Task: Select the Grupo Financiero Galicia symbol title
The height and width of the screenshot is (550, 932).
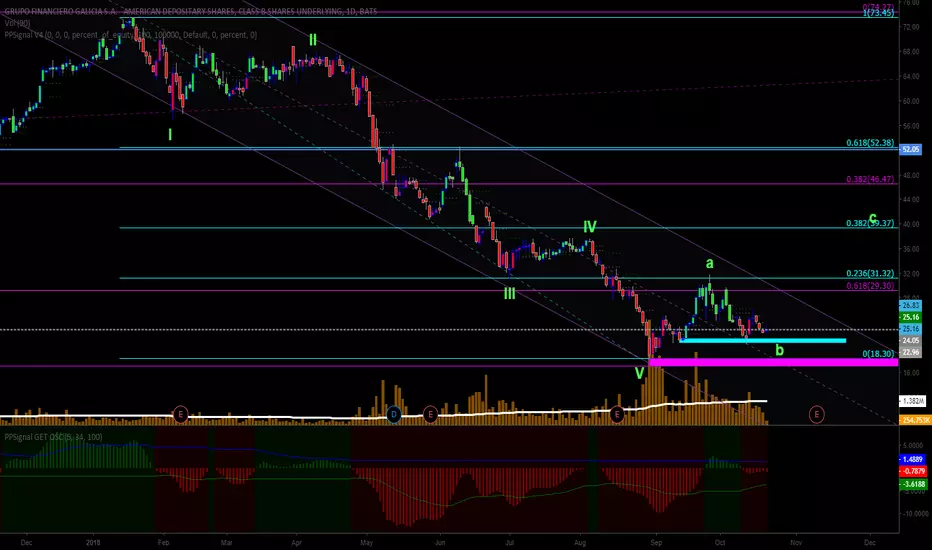Action: [191, 11]
